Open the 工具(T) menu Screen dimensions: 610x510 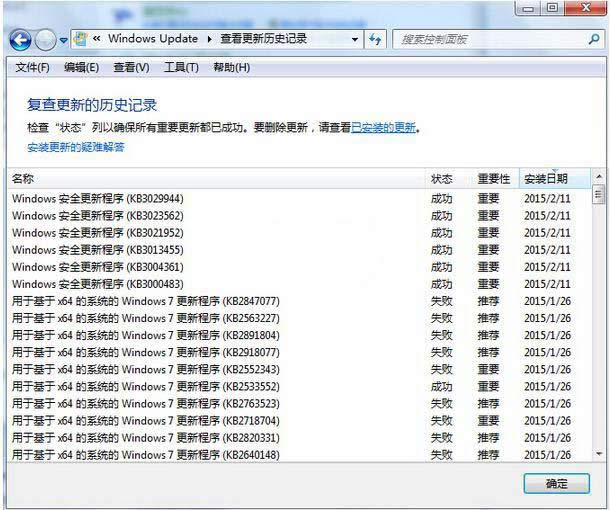pyautogui.click(x=181, y=67)
